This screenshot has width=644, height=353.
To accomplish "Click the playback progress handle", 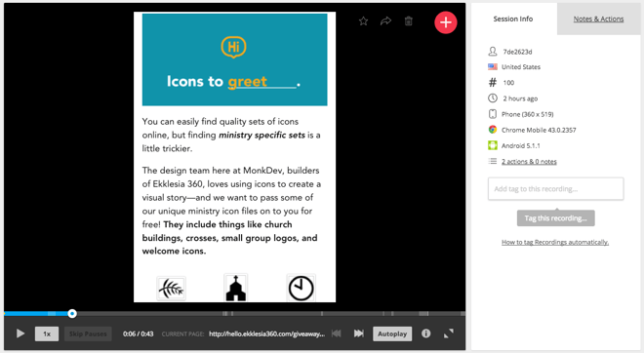I will (x=72, y=314).
